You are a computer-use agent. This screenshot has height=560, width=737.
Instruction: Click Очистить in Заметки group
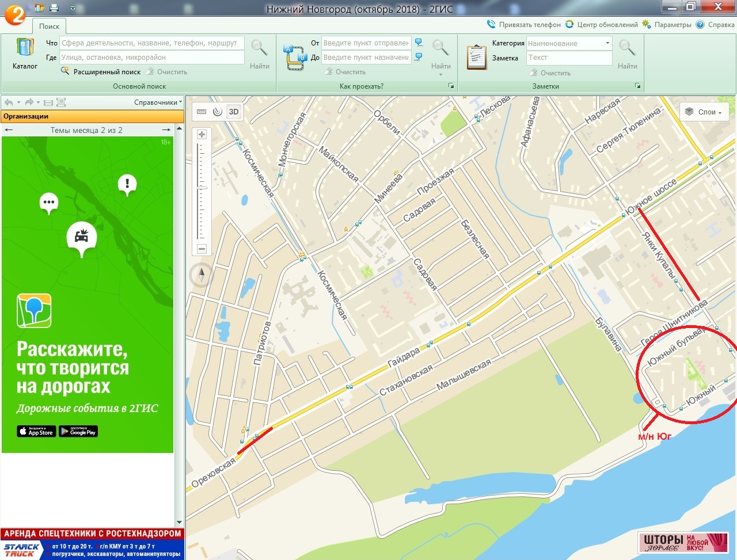tap(550, 73)
